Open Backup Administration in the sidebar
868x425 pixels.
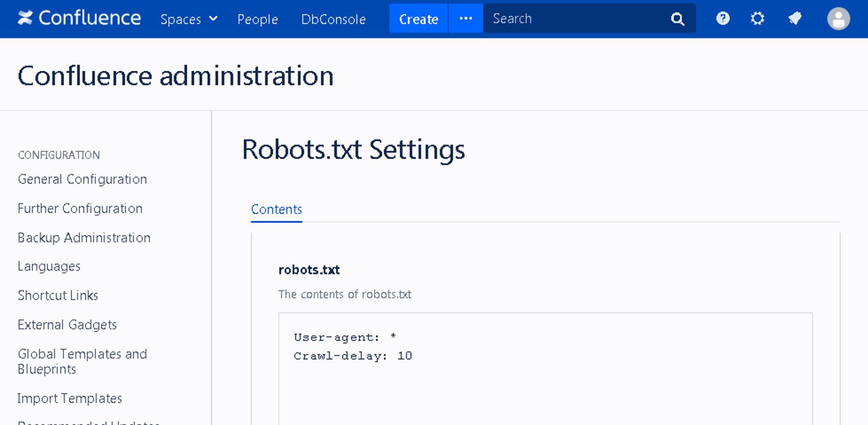pyautogui.click(x=84, y=238)
